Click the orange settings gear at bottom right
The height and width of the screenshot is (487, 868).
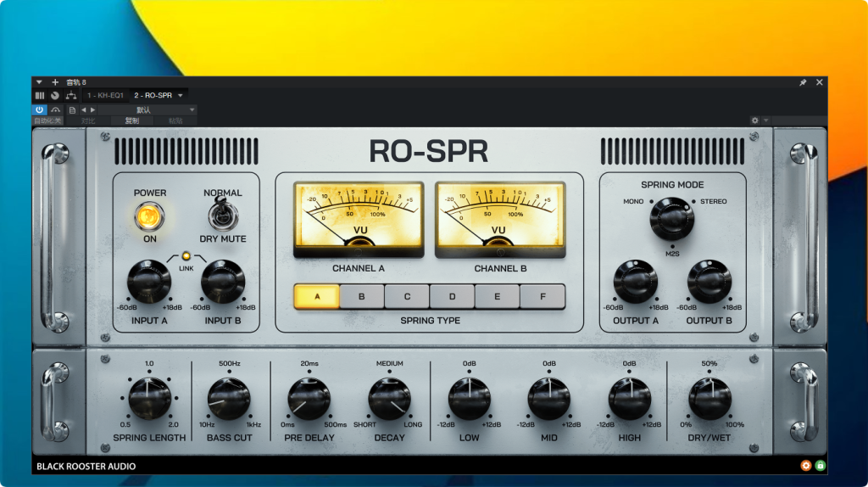click(806, 466)
